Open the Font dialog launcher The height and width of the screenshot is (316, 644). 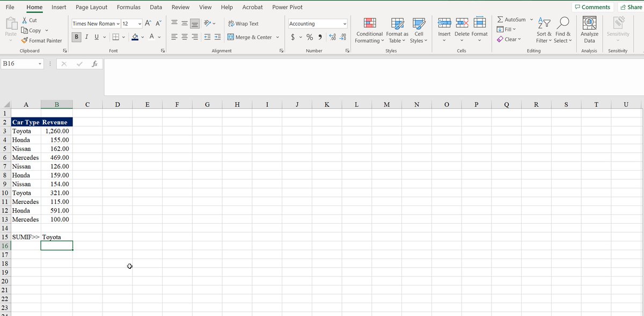click(x=163, y=50)
